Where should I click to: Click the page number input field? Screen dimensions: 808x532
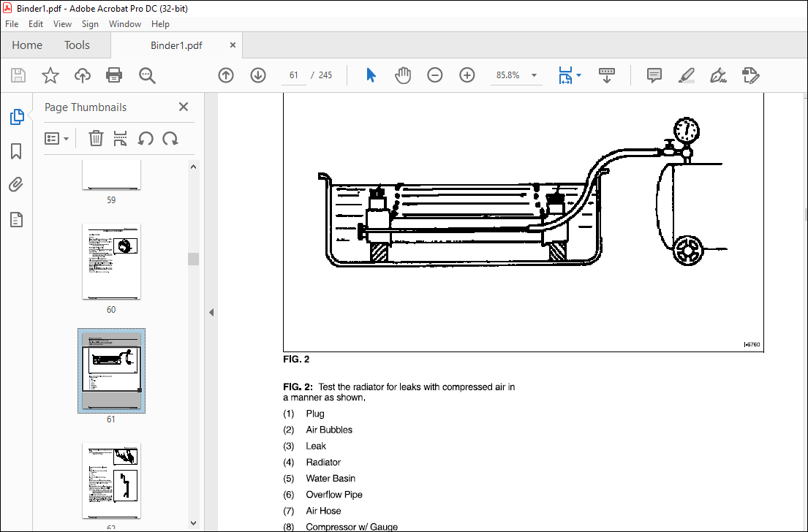(294, 75)
